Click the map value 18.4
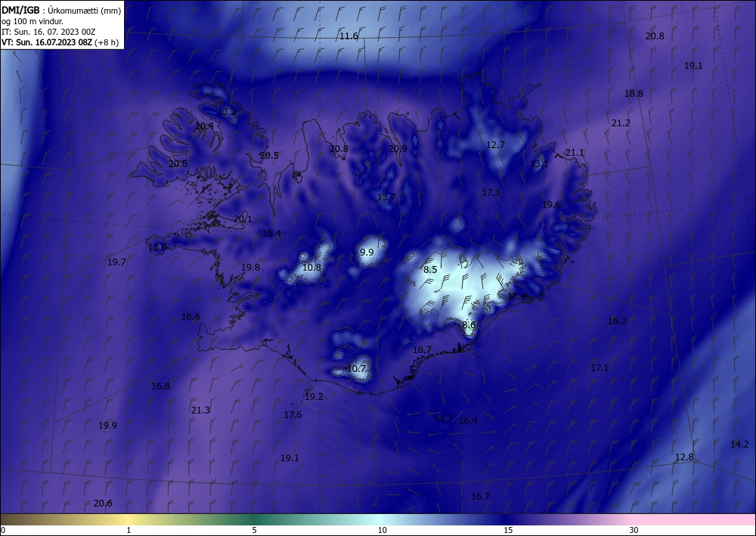 tap(516, 296)
